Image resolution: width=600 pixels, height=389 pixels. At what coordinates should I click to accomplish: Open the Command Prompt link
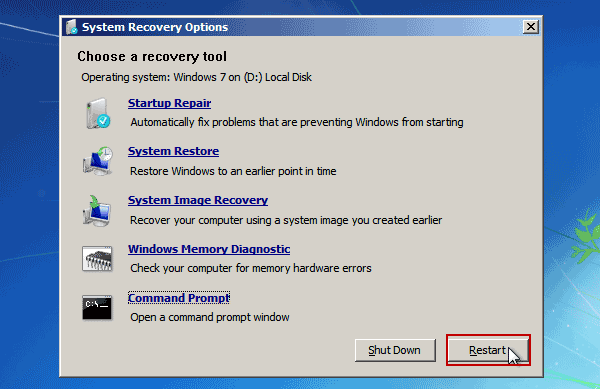179,298
